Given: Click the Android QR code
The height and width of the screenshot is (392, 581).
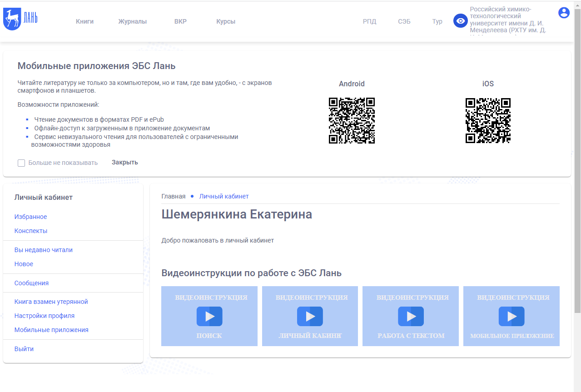Looking at the screenshot, I should coord(352,120).
